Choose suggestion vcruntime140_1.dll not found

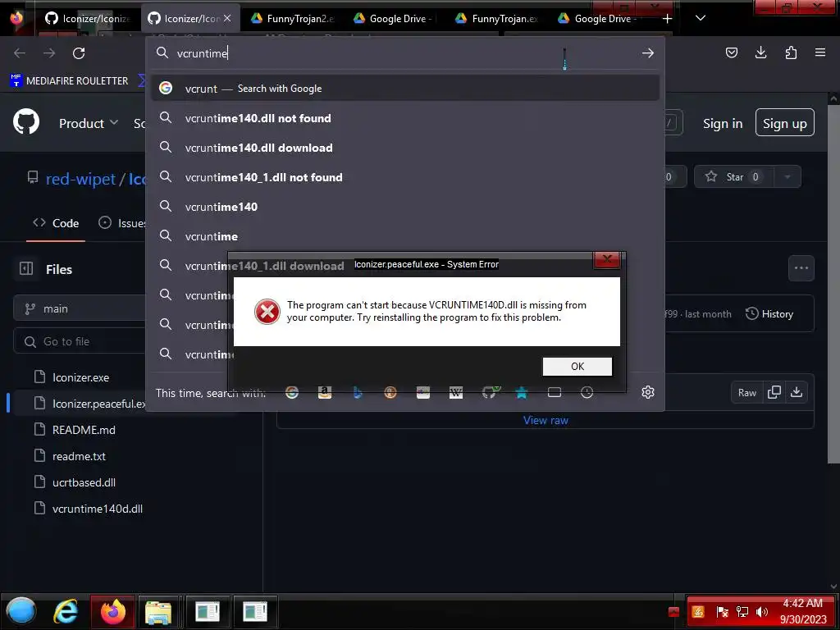pyautogui.click(x=405, y=177)
